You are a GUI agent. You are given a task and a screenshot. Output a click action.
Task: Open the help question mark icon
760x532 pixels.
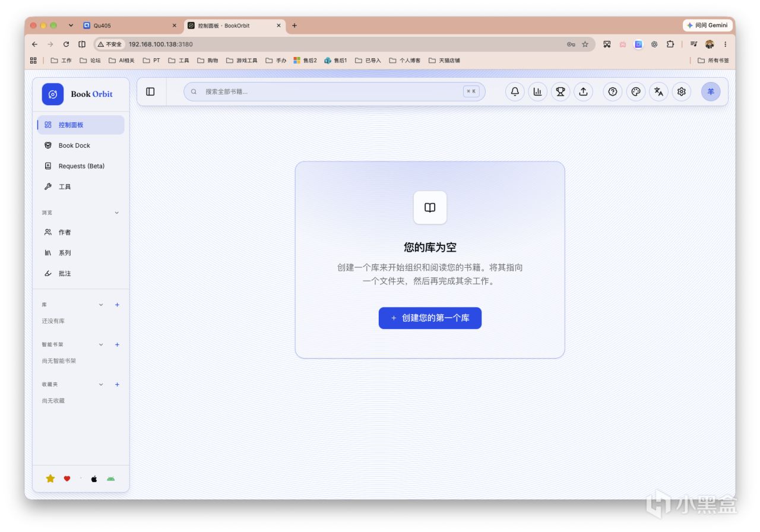(x=613, y=91)
